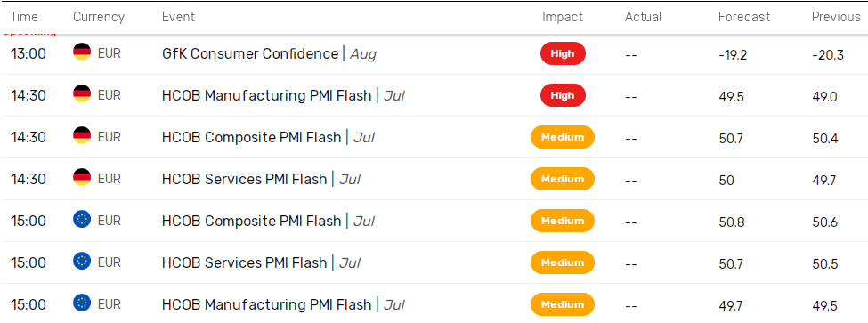Viewport: 868px width, 323px height.
Task: Click EU flag on Manufacturing PMI 15:00 row
Action: pyautogui.click(x=82, y=303)
